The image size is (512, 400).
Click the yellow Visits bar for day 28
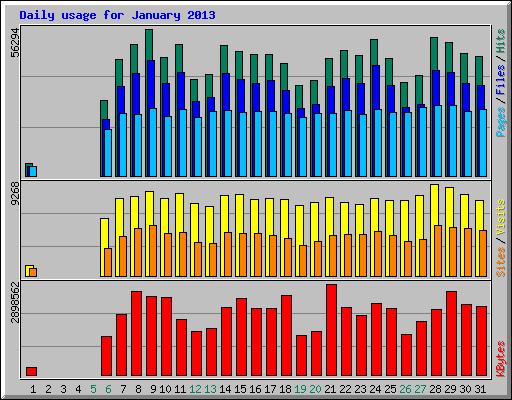(x=434, y=205)
